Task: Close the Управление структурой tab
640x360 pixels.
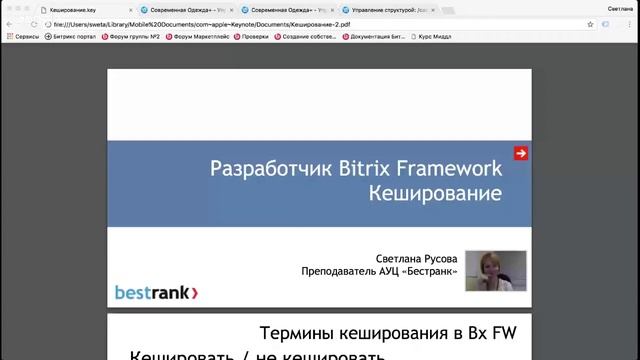Action: click(433, 10)
